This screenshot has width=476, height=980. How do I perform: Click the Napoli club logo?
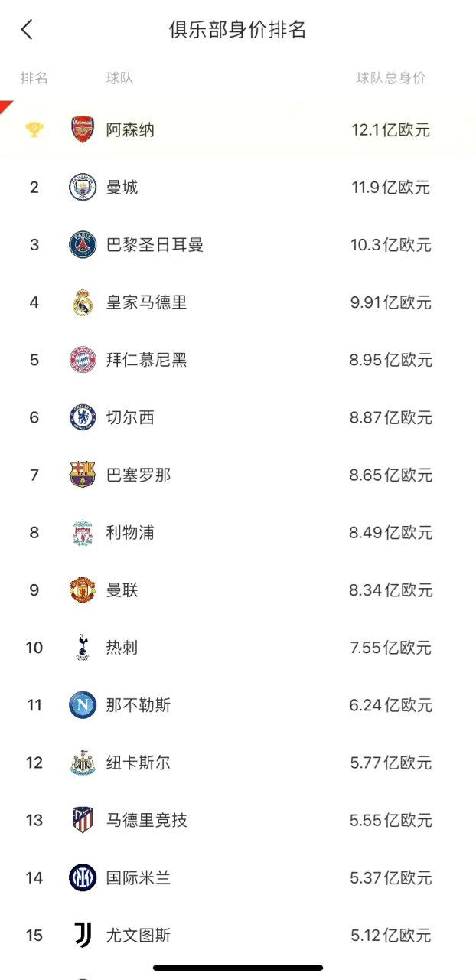point(83,704)
